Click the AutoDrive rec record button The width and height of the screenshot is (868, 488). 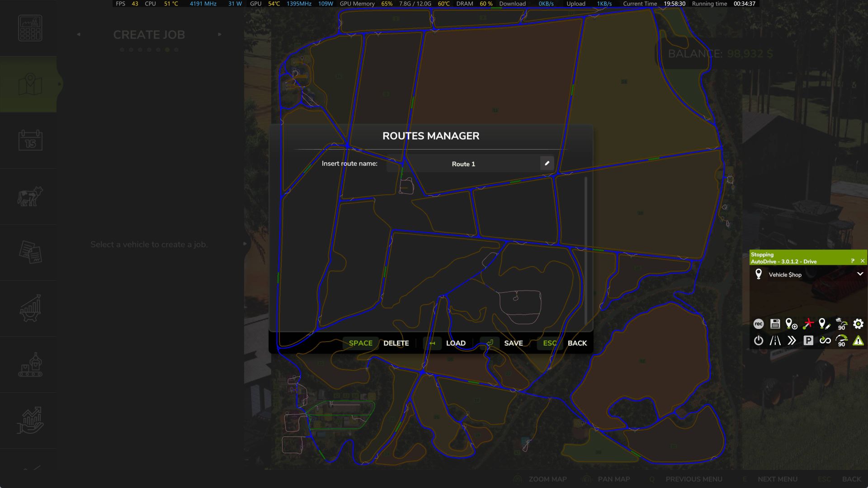tap(759, 324)
